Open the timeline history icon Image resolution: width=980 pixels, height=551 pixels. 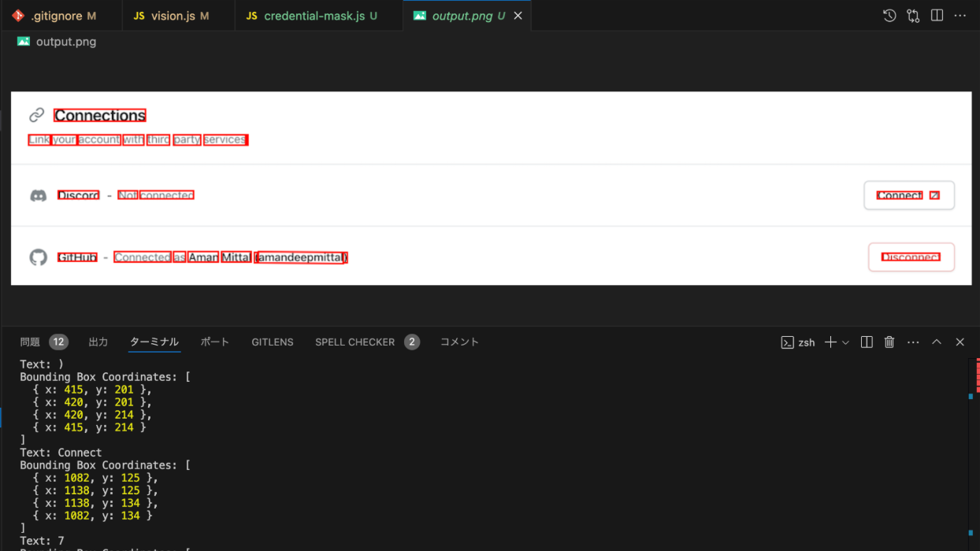[x=889, y=16]
